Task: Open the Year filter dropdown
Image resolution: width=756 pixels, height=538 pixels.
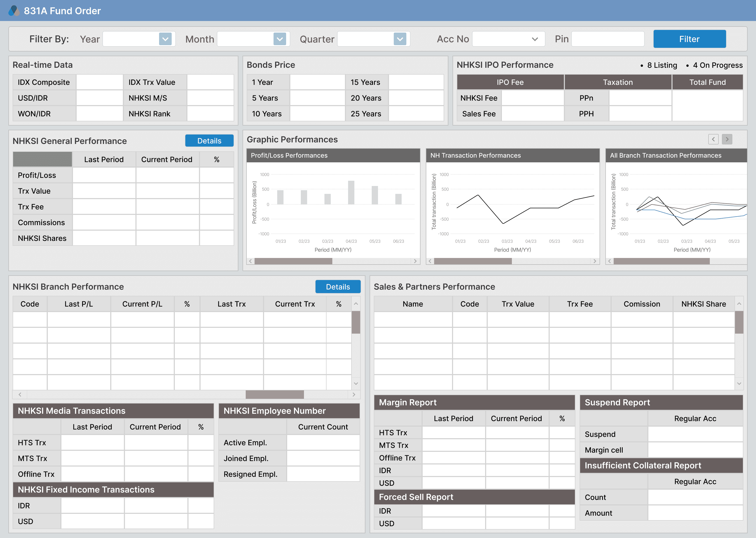Action: click(x=165, y=39)
